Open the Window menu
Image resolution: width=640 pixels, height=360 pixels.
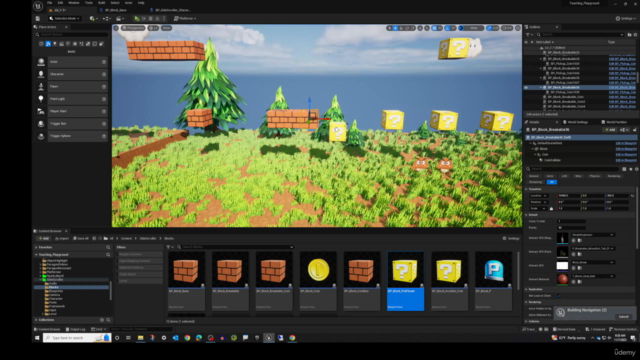pos(74,3)
